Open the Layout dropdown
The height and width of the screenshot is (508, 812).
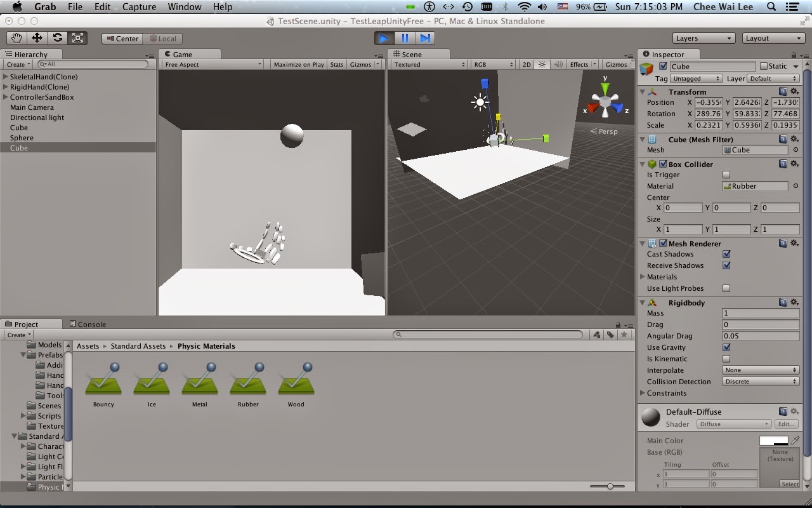pyautogui.click(x=773, y=38)
